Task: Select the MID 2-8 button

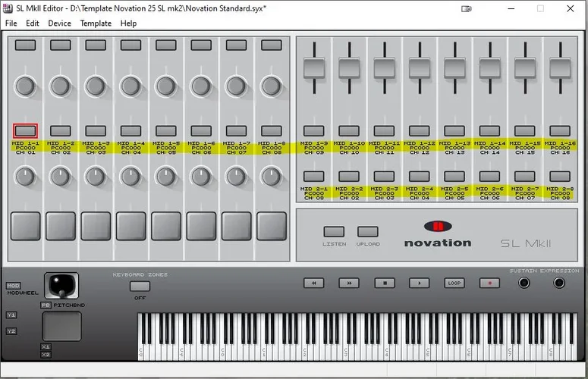Action: [559, 176]
